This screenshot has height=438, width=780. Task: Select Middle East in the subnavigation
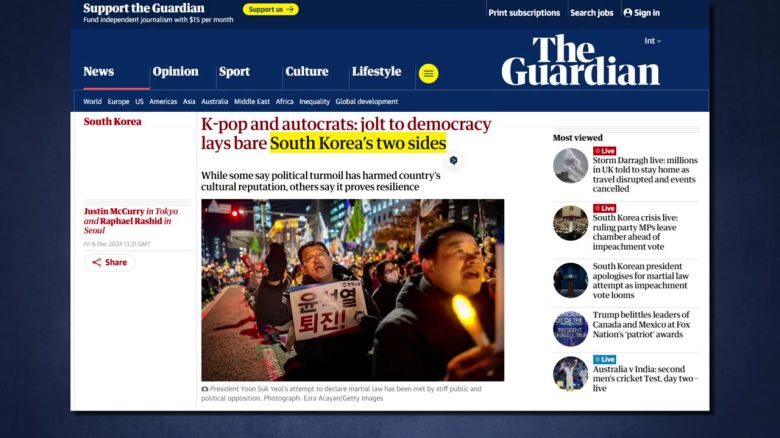click(x=252, y=102)
